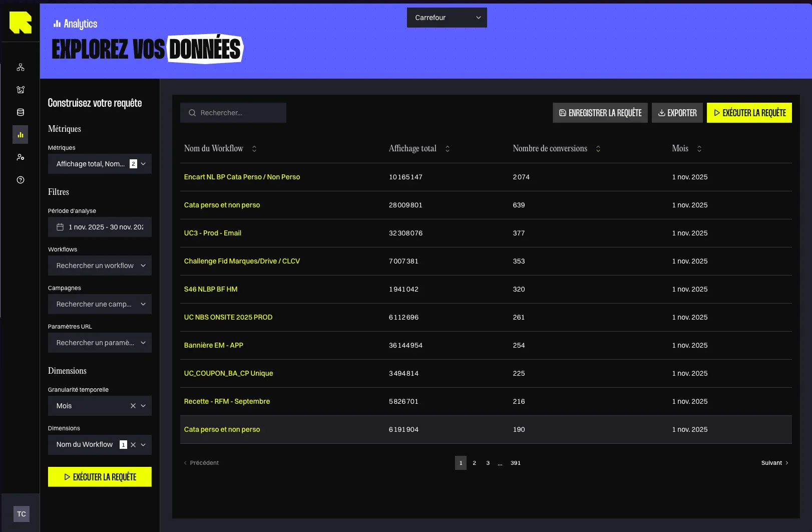The image size is (812, 532).
Task: Select pagination page 2
Action: pos(474,463)
